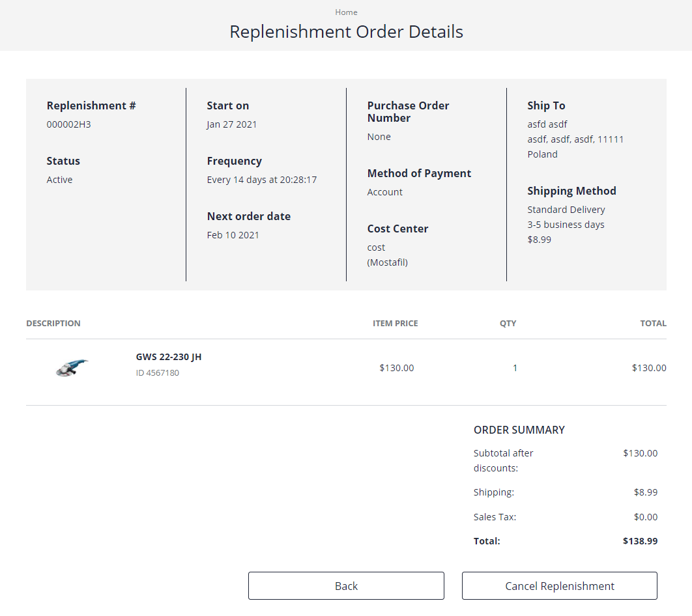This screenshot has width=692, height=616.
Task: Select the Account payment method value
Action: [x=385, y=192]
